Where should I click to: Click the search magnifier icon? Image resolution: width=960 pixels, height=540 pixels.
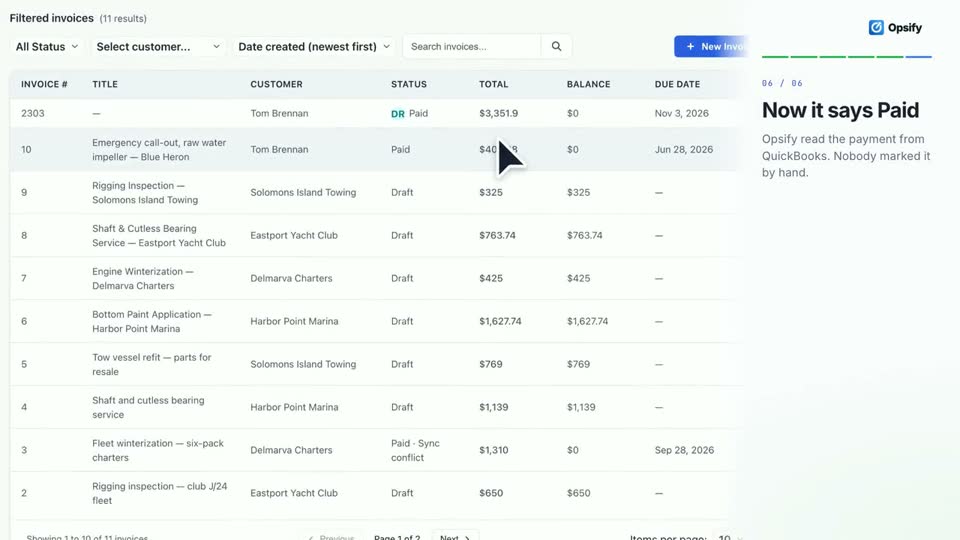[556, 47]
